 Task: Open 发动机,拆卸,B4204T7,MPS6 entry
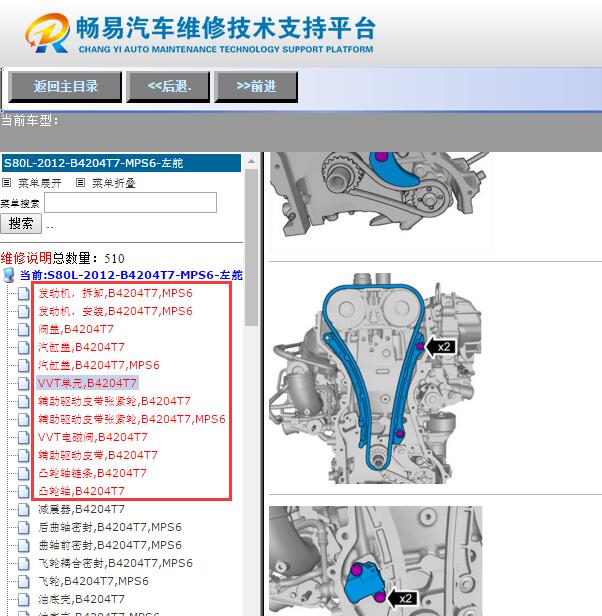pos(115,293)
